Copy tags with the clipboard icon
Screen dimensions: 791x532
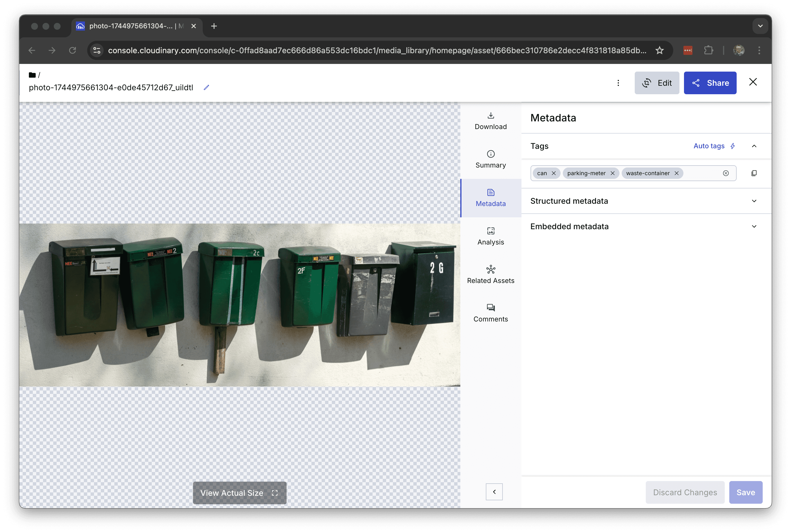point(754,173)
